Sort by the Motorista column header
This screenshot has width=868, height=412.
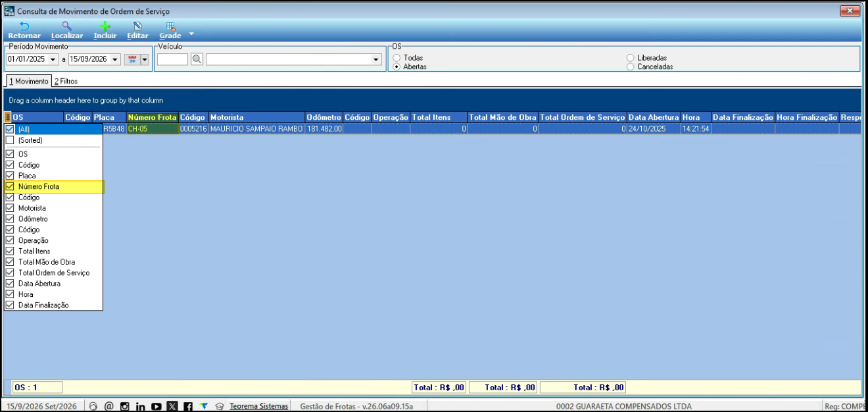point(256,118)
